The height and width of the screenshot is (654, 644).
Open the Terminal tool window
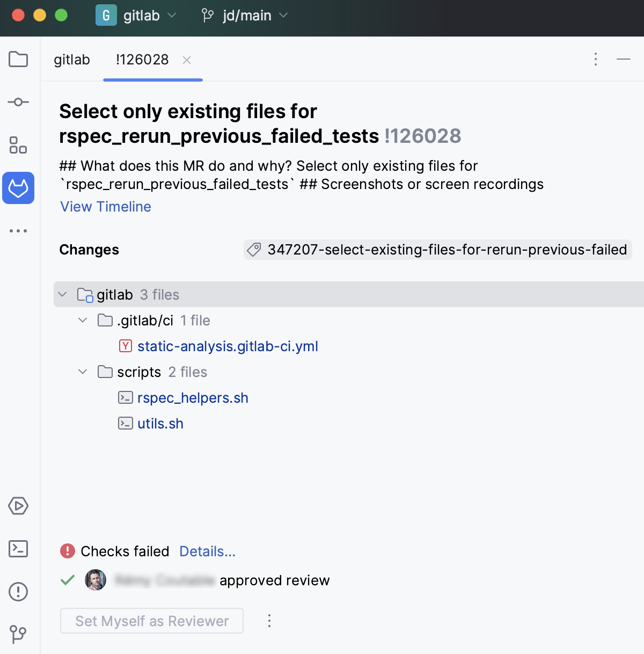(18, 549)
